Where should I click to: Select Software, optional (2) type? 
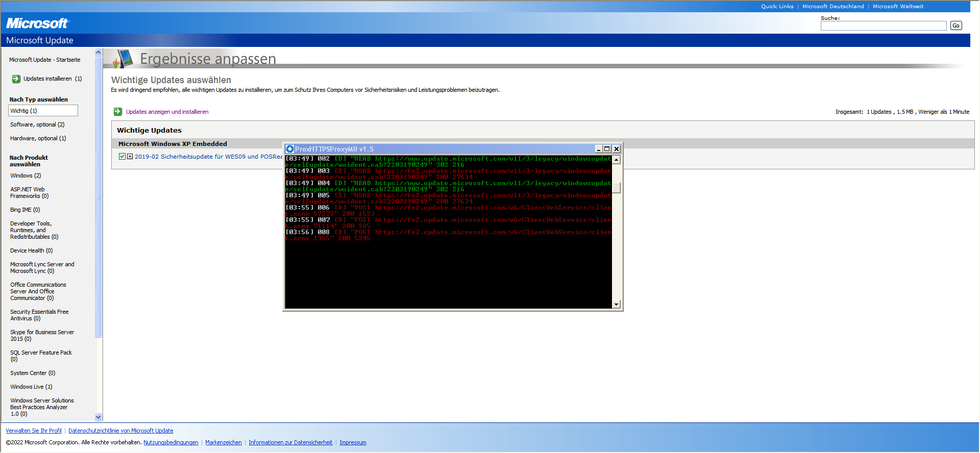(x=37, y=124)
